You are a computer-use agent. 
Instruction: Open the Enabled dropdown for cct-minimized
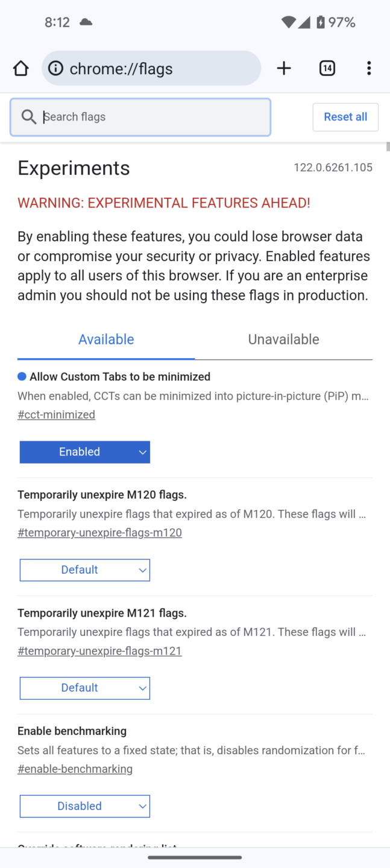(85, 452)
